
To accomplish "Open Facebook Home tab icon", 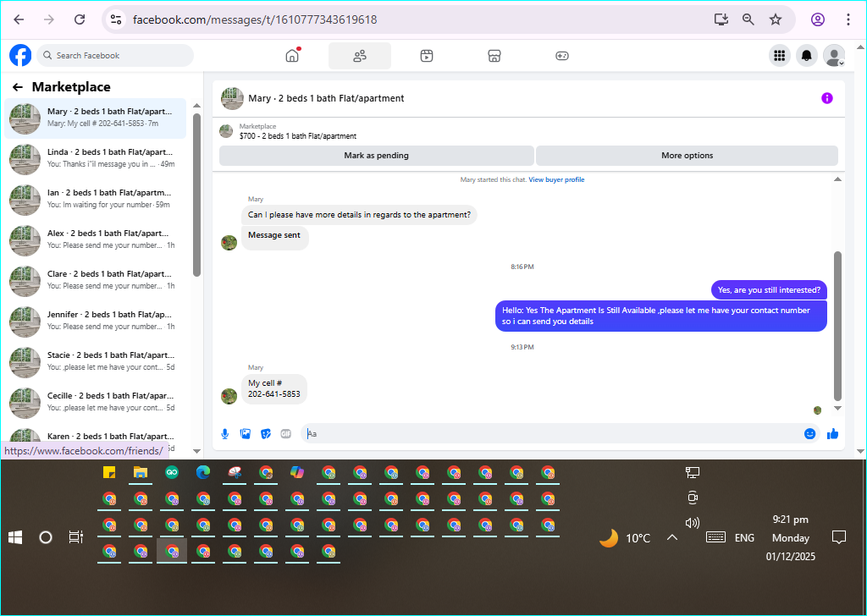I will (x=292, y=55).
